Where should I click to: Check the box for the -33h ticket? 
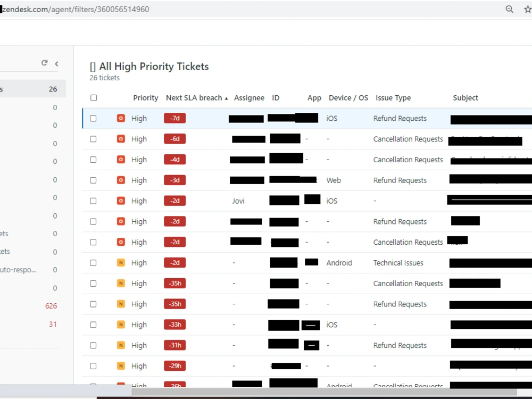tap(93, 325)
